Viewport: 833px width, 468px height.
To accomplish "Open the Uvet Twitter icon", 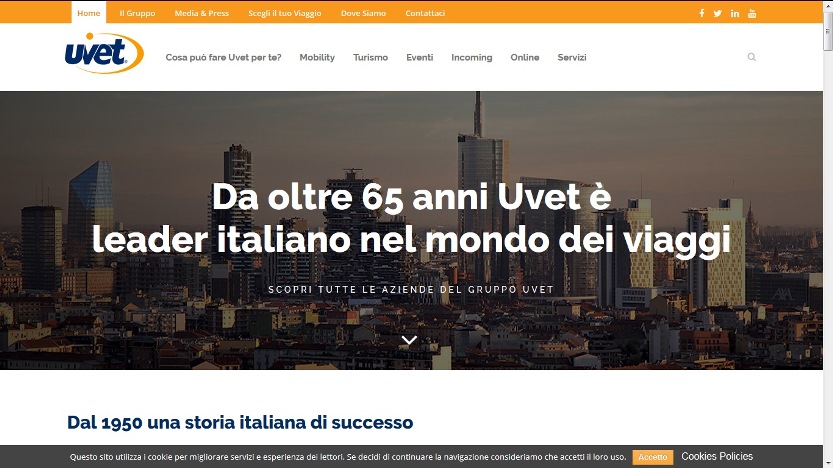I will tap(718, 13).
